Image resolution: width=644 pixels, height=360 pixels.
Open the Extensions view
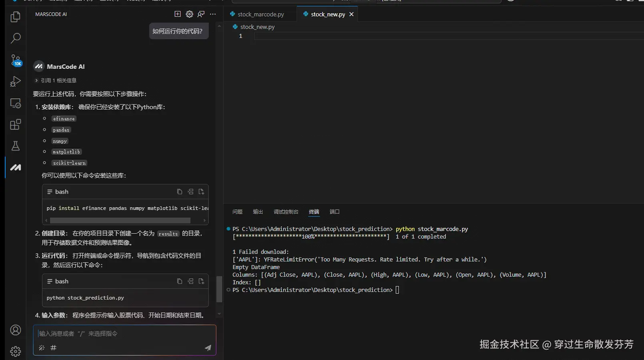15,124
